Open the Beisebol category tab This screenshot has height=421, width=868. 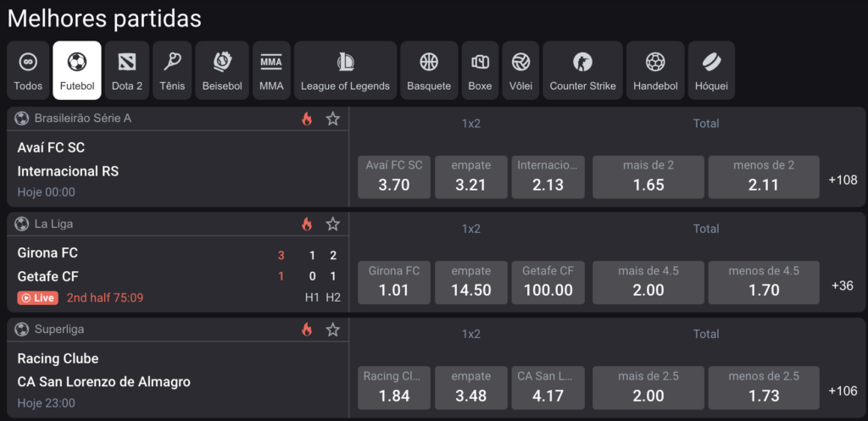[222, 70]
